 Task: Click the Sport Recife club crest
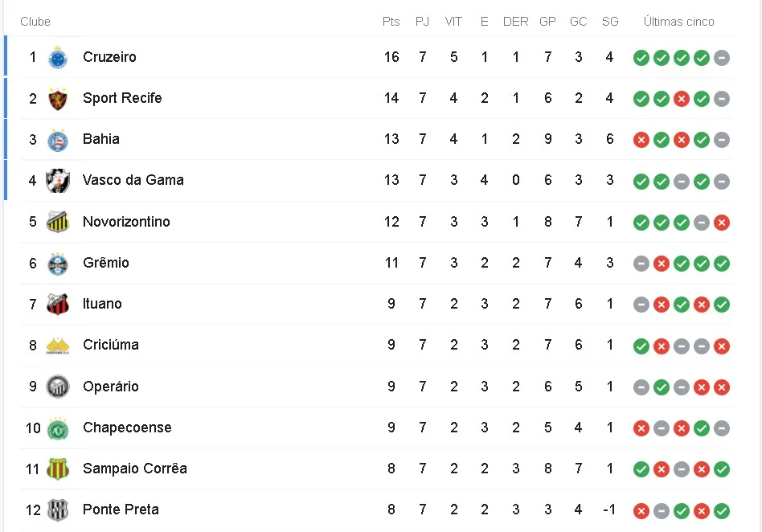[x=58, y=99]
